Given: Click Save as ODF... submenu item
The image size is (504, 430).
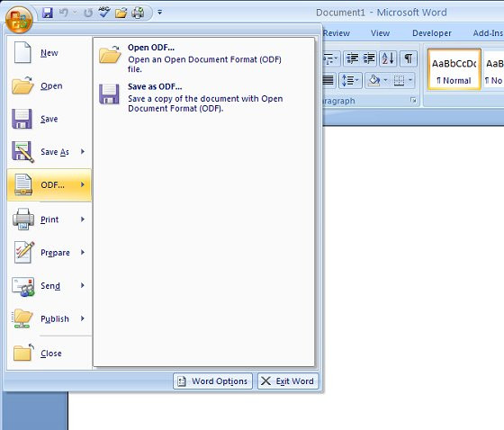Looking at the screenshot, I should tap(203, 97).
